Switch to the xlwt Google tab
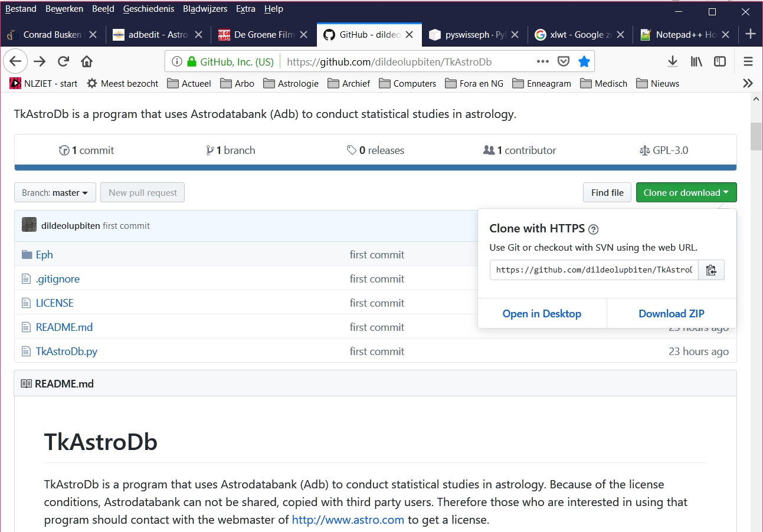The image size is (763, 532). (x=579, y=35)
